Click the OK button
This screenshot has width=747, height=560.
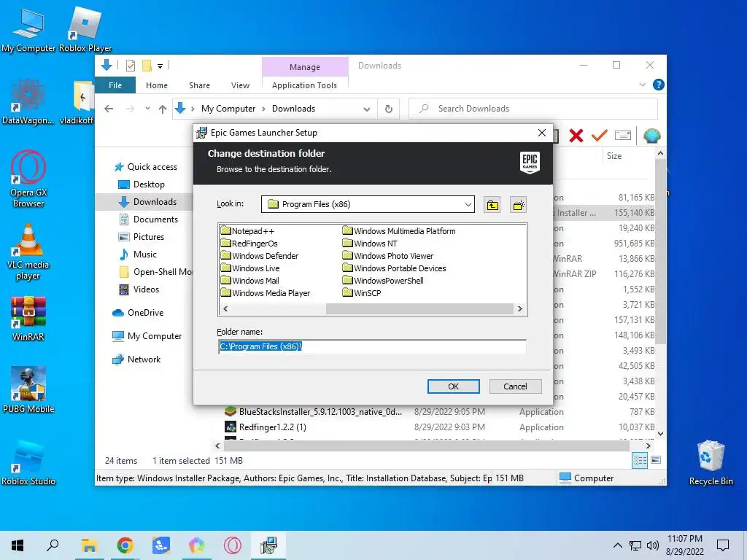click(453, 386)
